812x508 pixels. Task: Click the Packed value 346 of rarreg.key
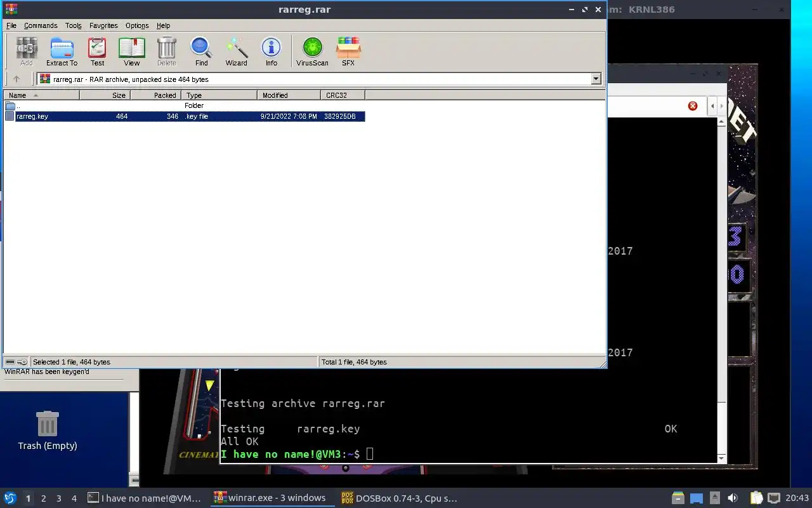point(173,116)
